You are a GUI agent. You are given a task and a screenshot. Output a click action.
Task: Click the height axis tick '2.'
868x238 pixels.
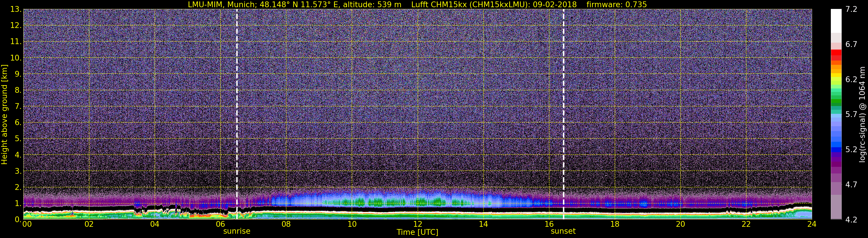click(18, 187)
